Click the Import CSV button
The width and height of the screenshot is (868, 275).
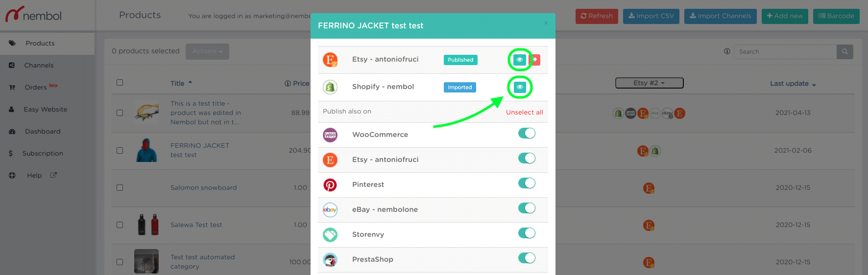tap(651, 16)
